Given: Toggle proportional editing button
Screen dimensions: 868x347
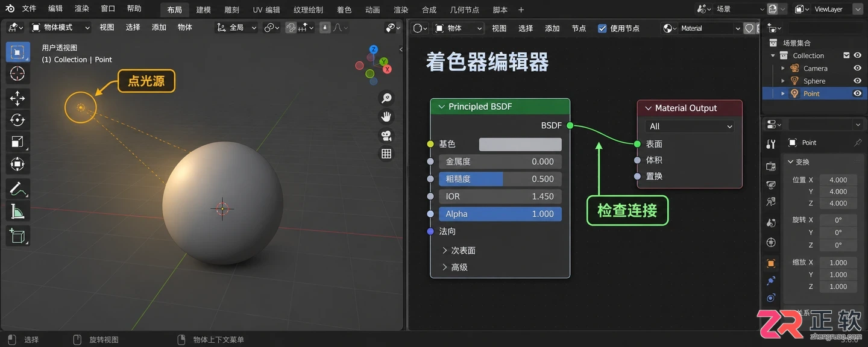Looking at the screenshot, I should coord(325,28).
